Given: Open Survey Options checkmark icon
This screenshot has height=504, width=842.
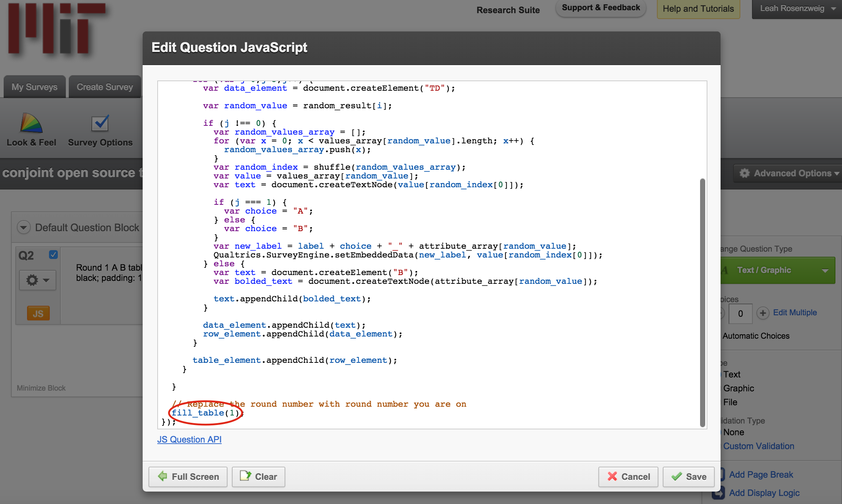Looking at the screenshot, I should click(x=100, y=123).
